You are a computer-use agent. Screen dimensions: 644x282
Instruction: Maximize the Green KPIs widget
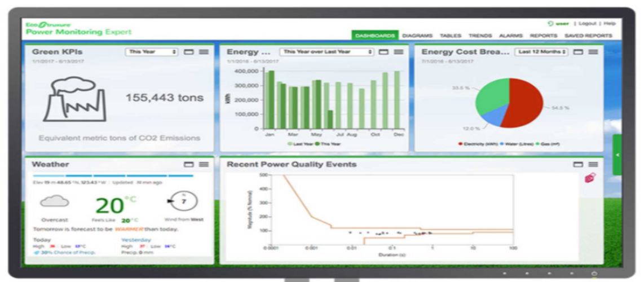coord(189,52)
